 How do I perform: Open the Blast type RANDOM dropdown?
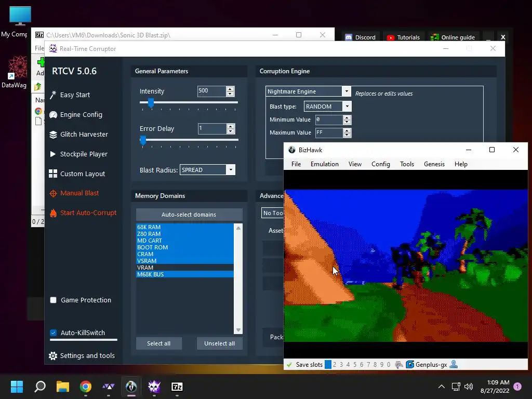click(x=347, y=107)
